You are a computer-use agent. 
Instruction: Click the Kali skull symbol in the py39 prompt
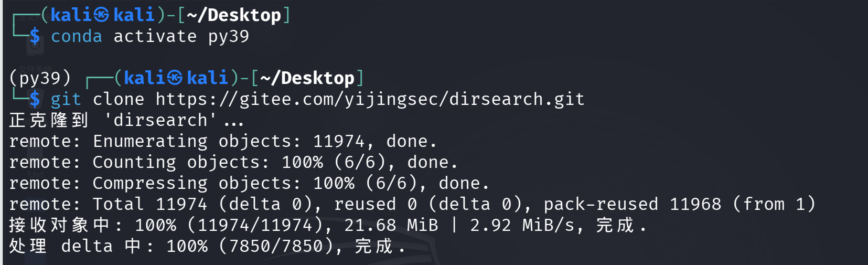click(175, 78)
